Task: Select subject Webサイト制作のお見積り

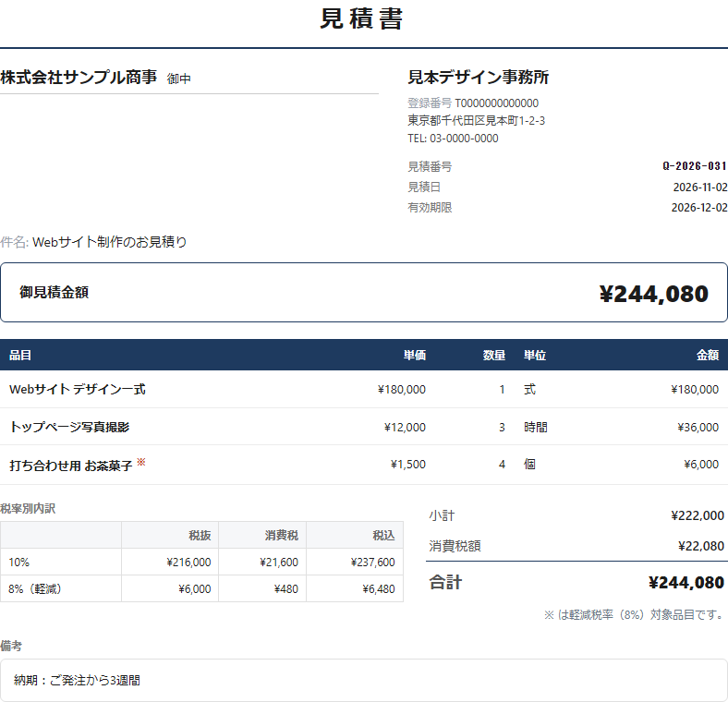Action: 110,242
